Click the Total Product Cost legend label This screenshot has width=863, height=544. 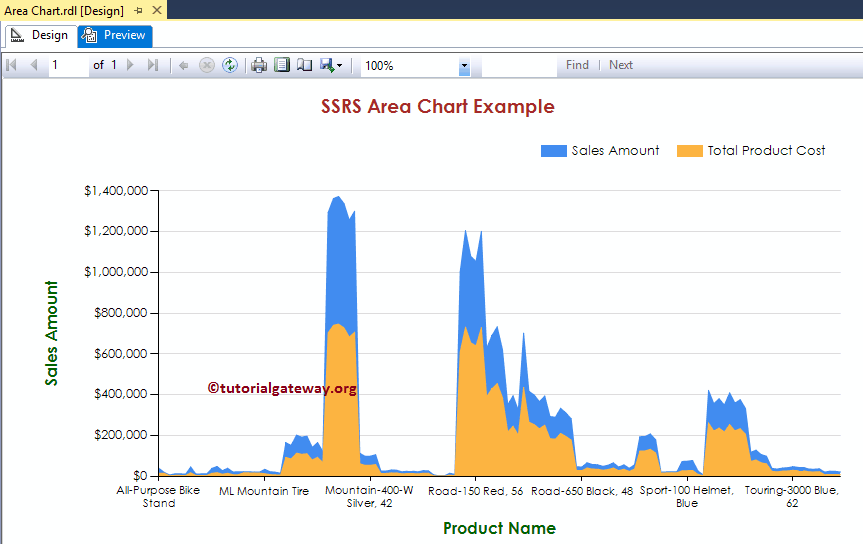766,150
